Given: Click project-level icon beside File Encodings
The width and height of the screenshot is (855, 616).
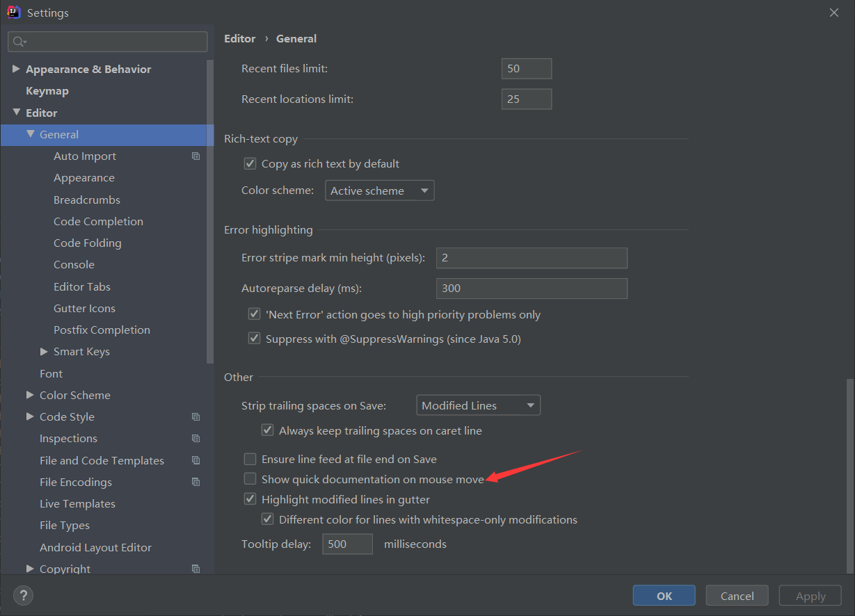Looking at the screenshot, I should [195, 482].
